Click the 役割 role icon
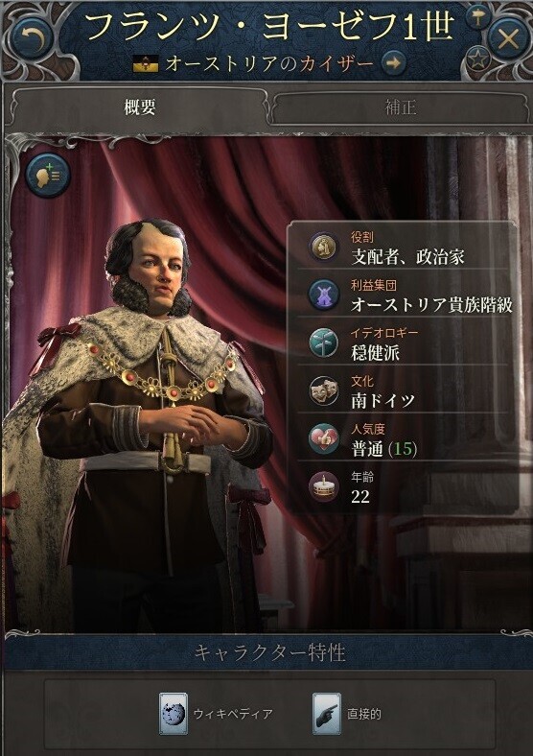The height and width of the screenshot is (756, 533). tap(323, 247)
